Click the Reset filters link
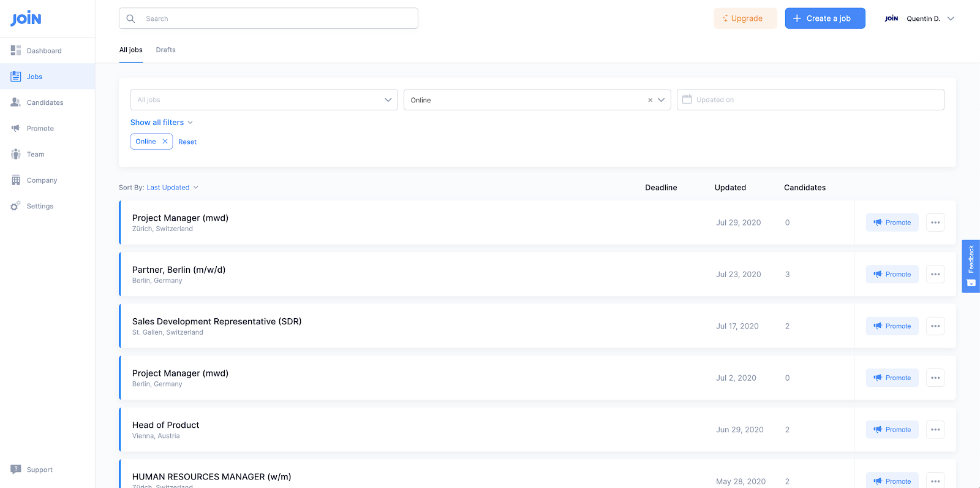 pos(187,142)
